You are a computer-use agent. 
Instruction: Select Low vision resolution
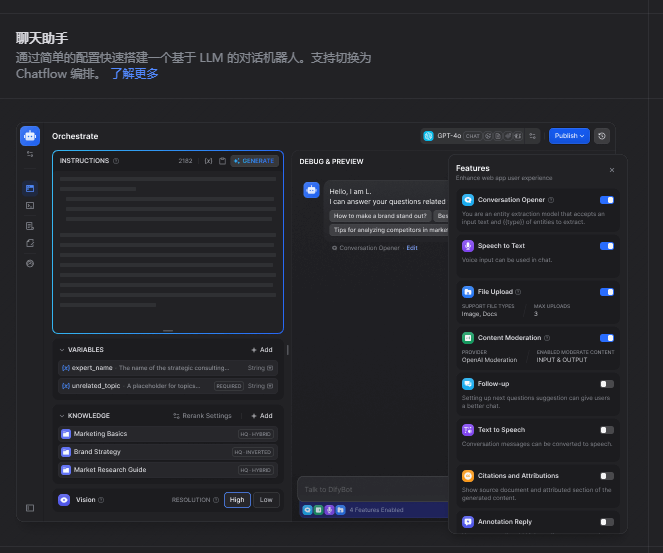click(266, 500)
